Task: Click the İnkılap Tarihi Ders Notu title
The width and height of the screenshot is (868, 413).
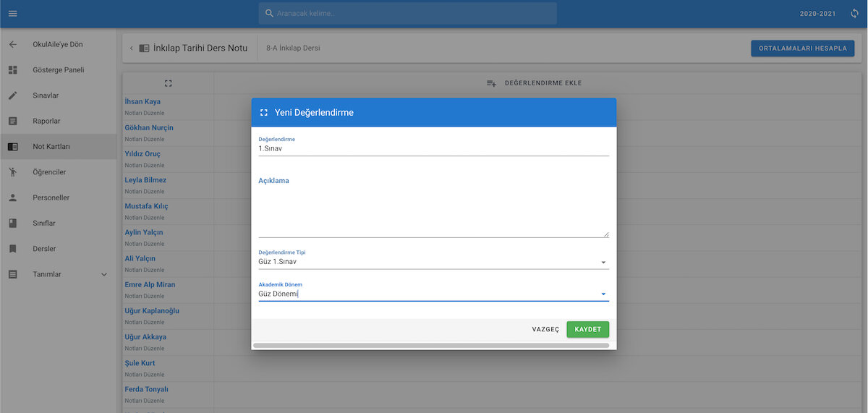Action: (x=200, y=48)
